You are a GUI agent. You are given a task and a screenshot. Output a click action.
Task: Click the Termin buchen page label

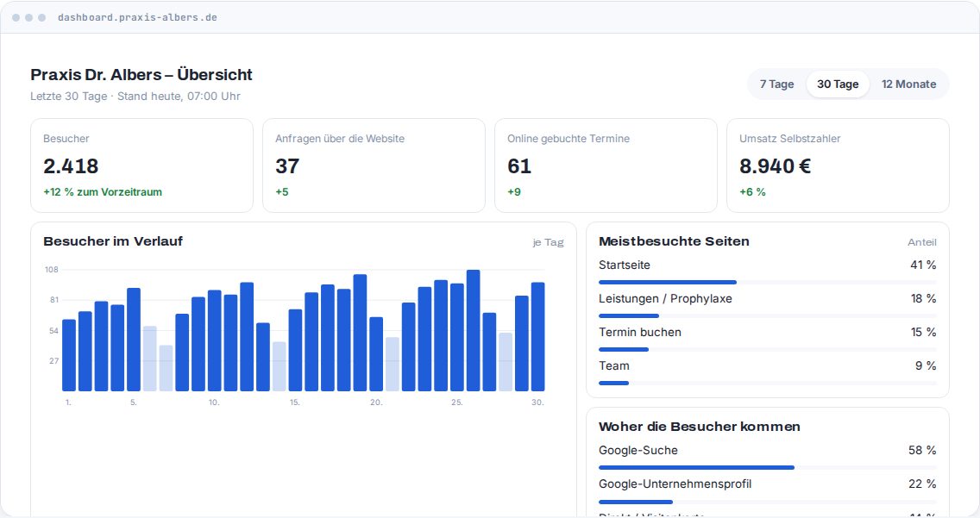[640, 332]
